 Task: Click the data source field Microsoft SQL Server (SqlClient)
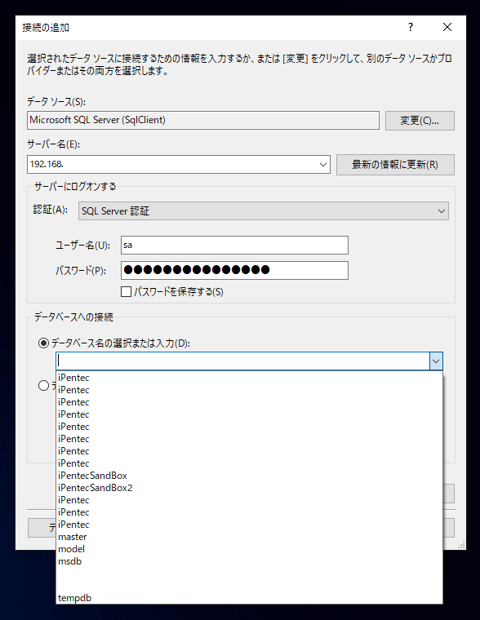tap(203, 120)
